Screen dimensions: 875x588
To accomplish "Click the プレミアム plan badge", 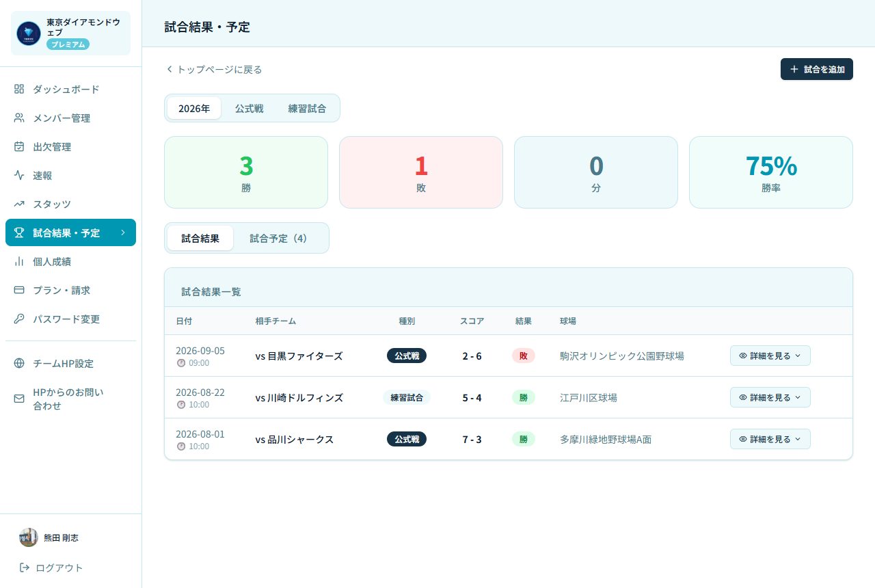I will click(68, 44).
